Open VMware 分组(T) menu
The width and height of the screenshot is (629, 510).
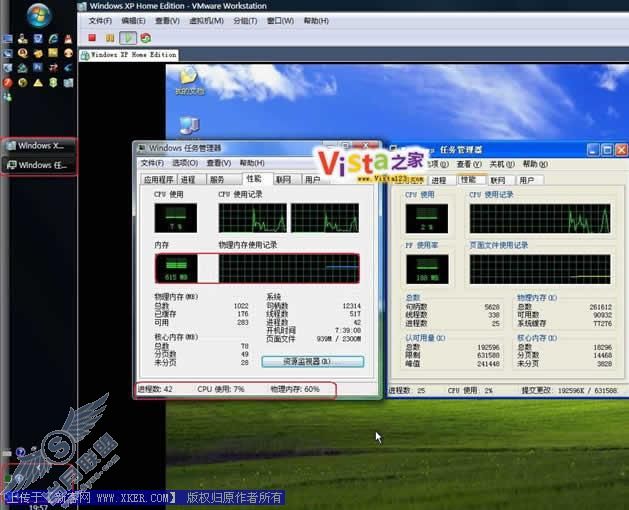pyautogui.click(x=245, y=21)
